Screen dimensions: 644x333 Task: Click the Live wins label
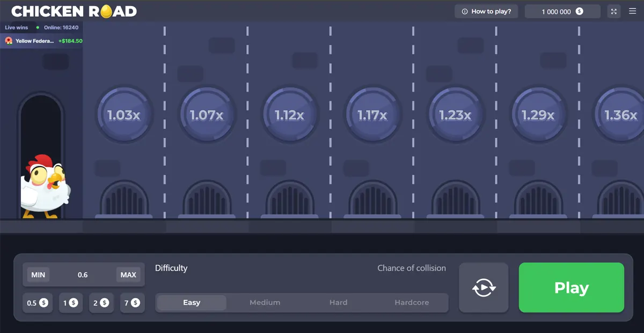[17, 27]
